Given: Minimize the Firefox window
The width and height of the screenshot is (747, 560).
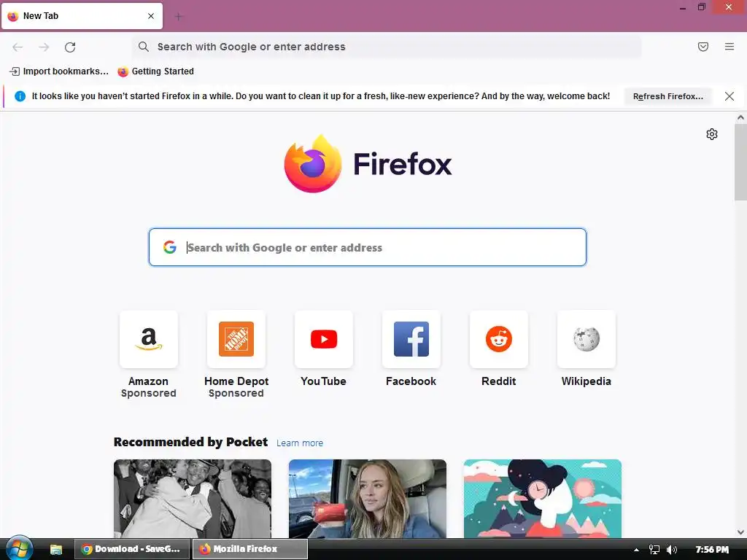Looking at the screenshot, I should click(x=683, y=7).
